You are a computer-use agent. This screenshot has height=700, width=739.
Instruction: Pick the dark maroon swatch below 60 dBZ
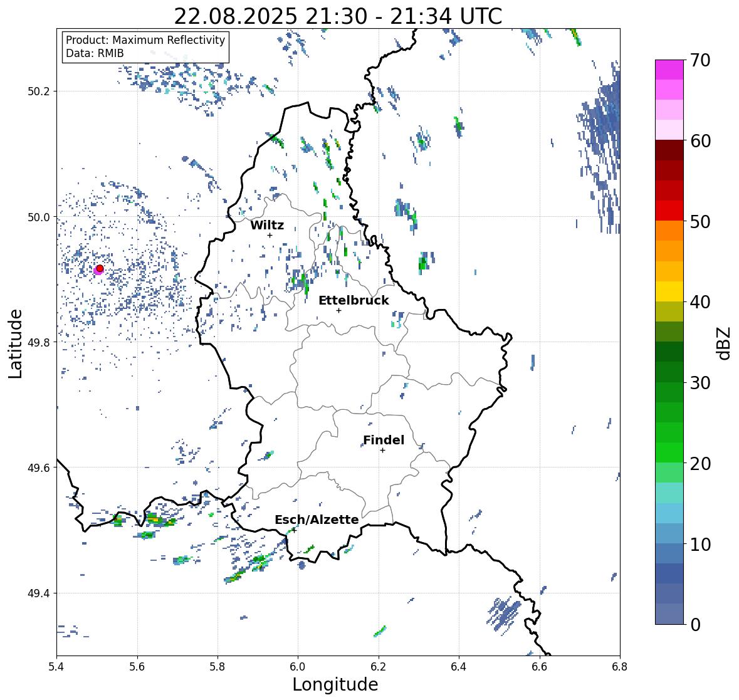(669, 150)
